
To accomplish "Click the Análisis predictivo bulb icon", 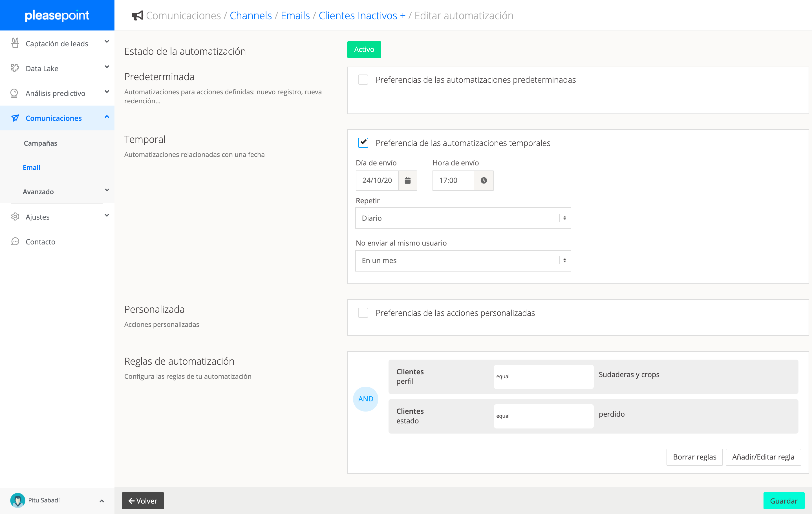I will tap(14, 93).
